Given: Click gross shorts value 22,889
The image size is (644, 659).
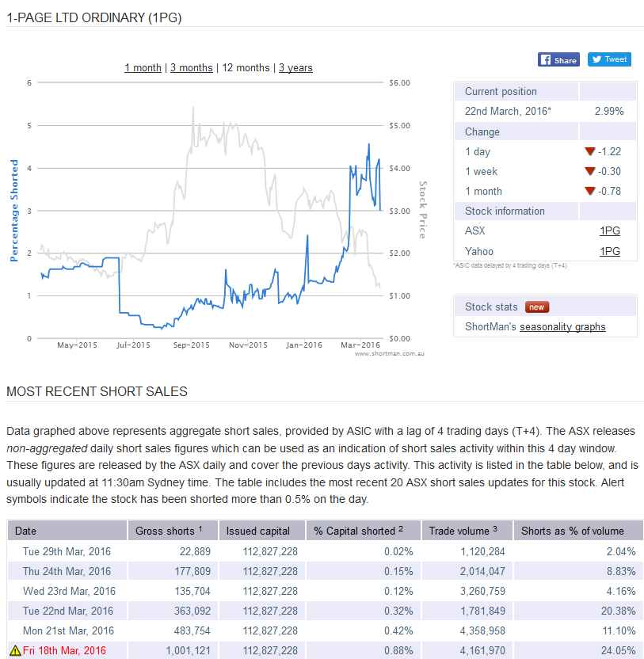Looking at the screenshot, I should pyautogui.click(x=195, y=551).
